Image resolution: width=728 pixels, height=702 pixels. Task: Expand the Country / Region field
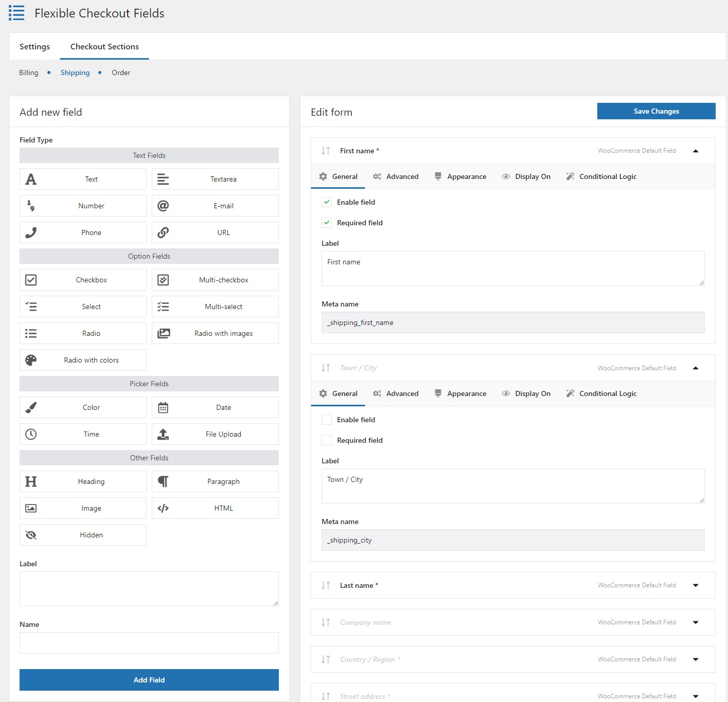[x=696, y=659]
